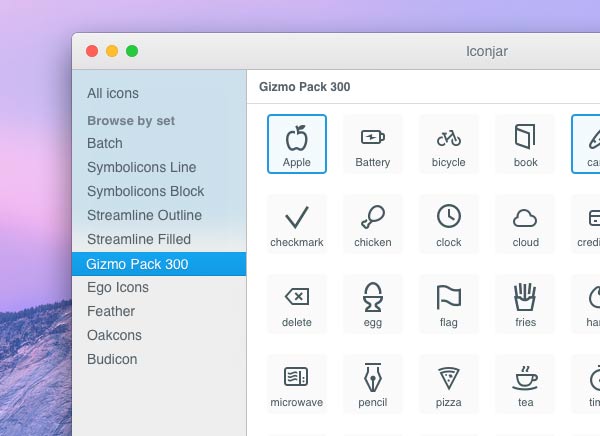Pick the fries icon
This screenshot has width=600, height=436.
coord(525,304)
